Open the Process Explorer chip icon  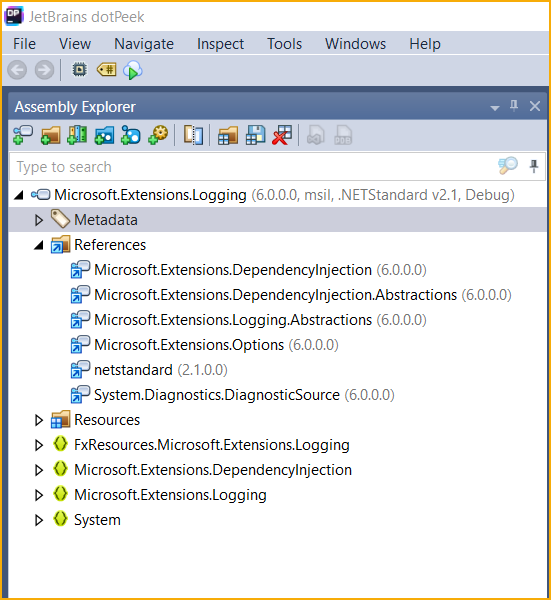click(x=80, y=70)
